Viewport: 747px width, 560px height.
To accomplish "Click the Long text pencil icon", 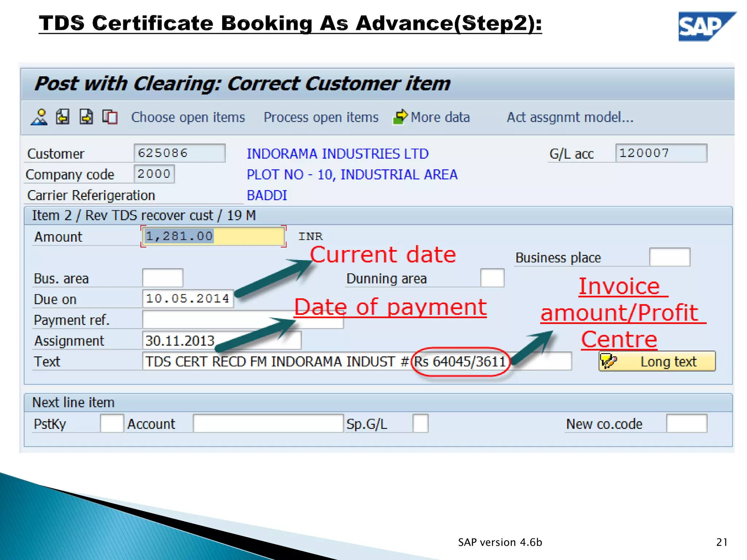I will pyautogui.click(x=608, y=361).
